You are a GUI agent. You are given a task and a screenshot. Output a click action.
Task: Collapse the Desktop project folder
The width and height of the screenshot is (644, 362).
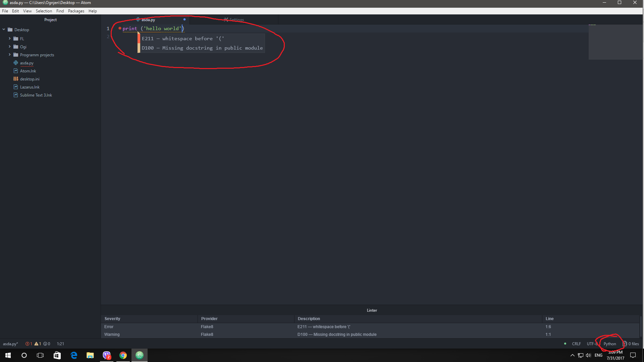(x=4, y=29)
